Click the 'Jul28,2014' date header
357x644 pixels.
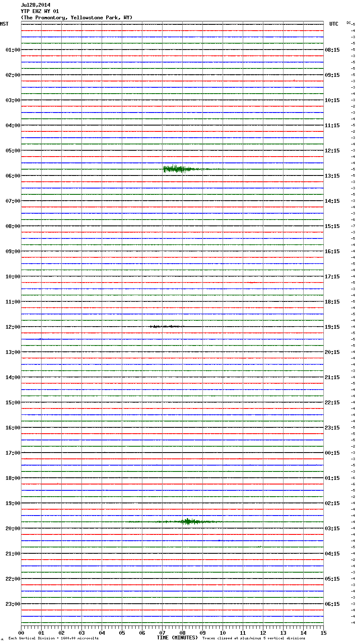click(x=36, y=5)
